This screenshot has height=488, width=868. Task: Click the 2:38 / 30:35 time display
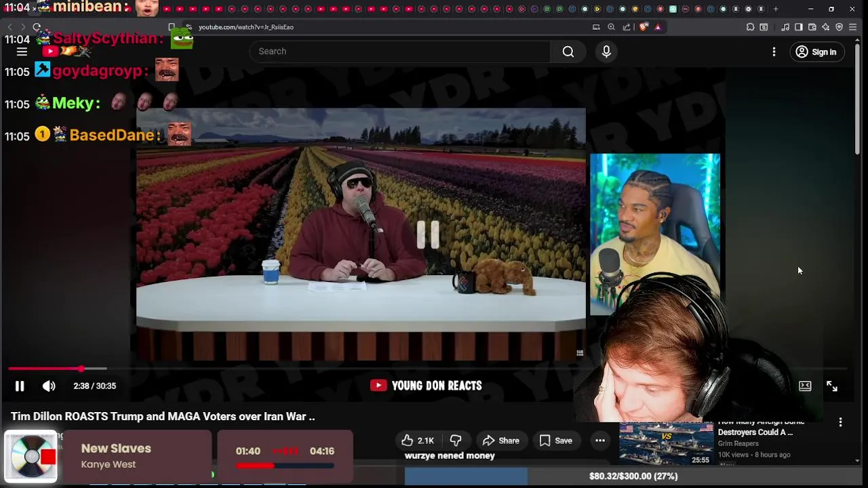94,386
